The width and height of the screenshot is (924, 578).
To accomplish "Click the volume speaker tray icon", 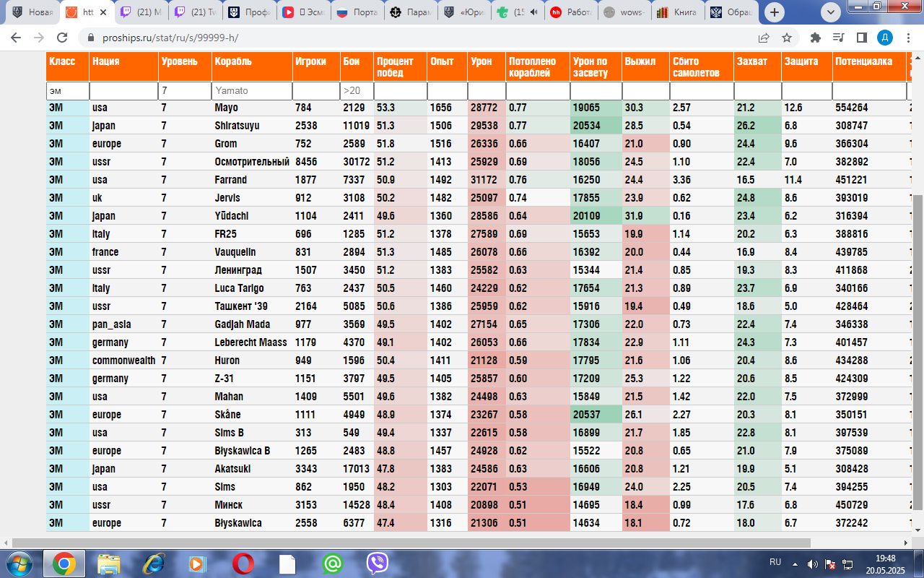I will click(813, 564).
